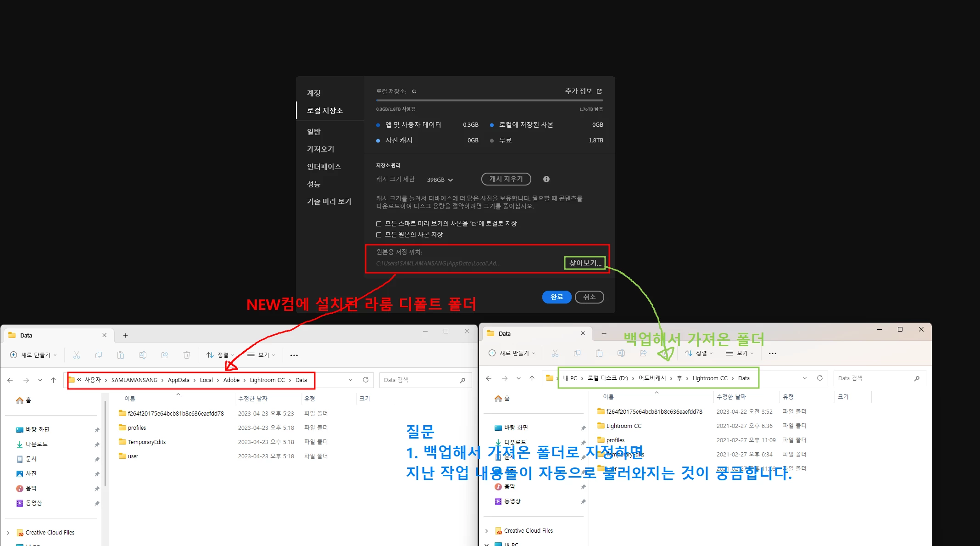The image size is (980, 546).
Task: Click the search icon in left Data 검색 box
Action: click(x=462, y=380)
